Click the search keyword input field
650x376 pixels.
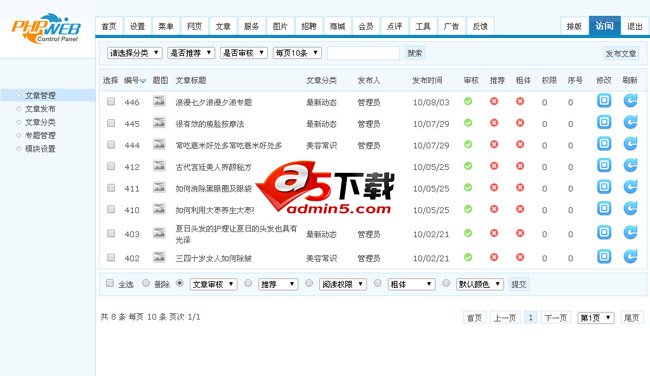(363, 53)
